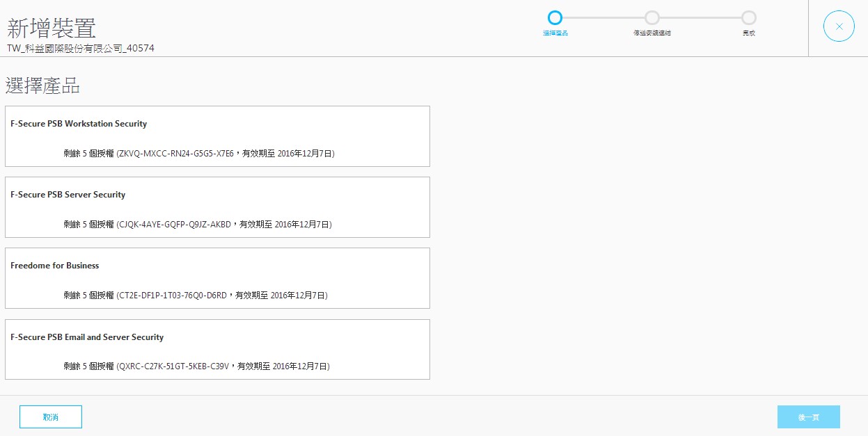Click license key CJQK-4AYE-GQFP-Q9JZ-AKBD text
This screenshot has height=436, width=868.
pos(175,225)
